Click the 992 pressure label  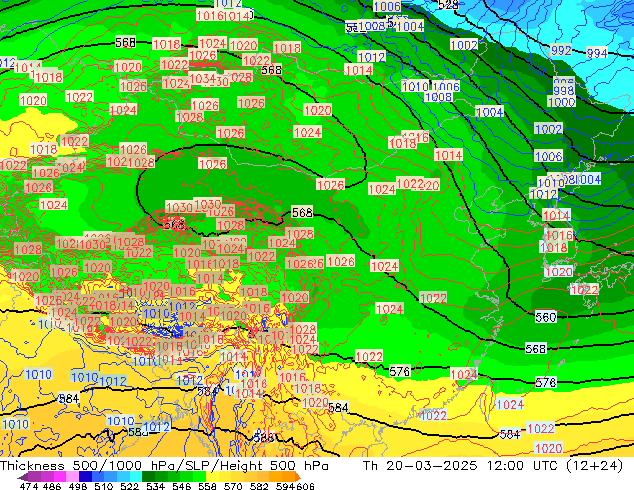tap(561, 51)
